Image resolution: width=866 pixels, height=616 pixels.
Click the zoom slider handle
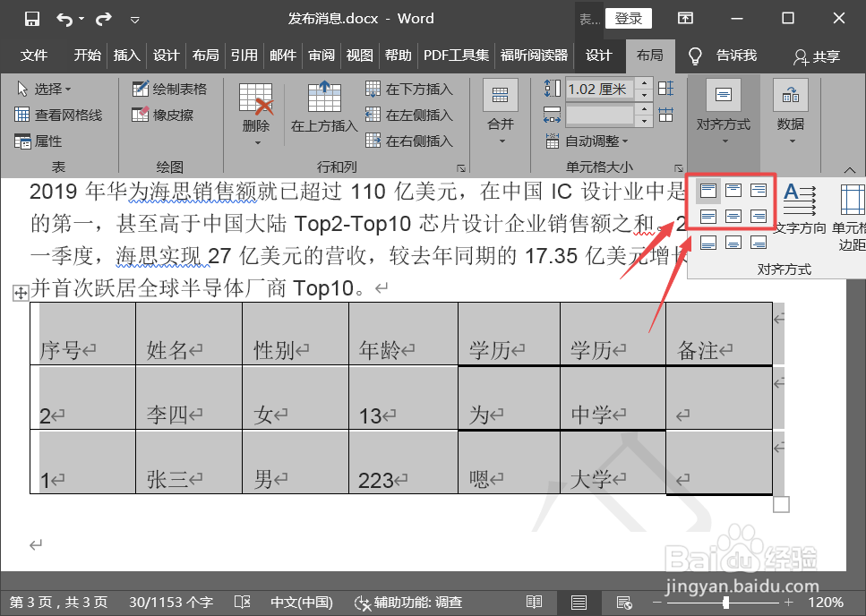click(726, 603)
